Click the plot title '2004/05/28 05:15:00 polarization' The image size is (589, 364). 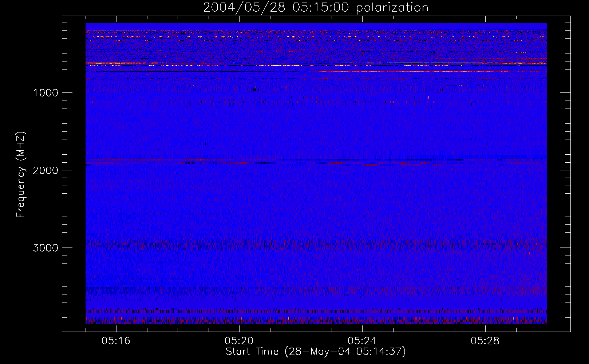pos(316,8)
